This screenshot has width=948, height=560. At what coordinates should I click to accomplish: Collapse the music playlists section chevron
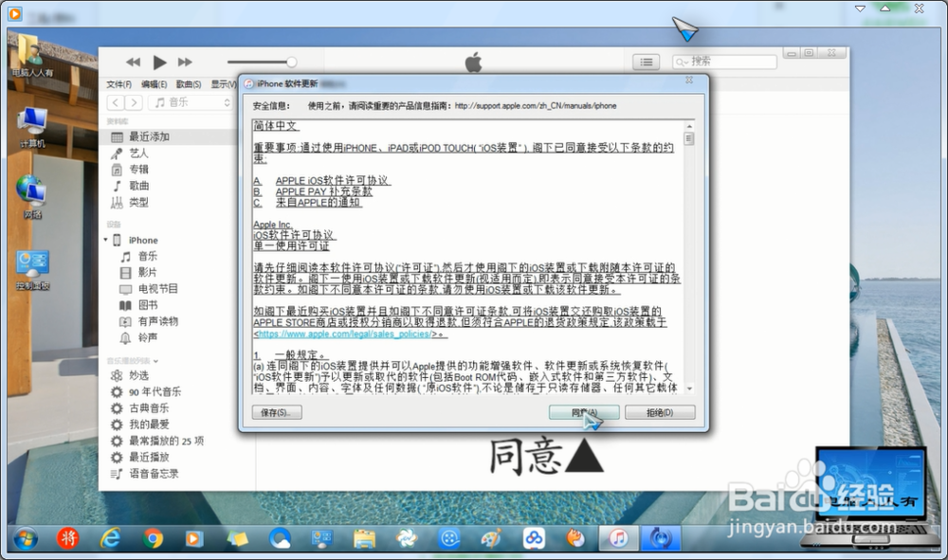(156, 361)
